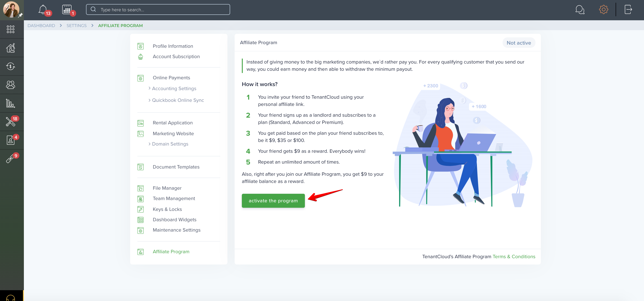
Task: Click the File Manager icon
Action: 141,188
